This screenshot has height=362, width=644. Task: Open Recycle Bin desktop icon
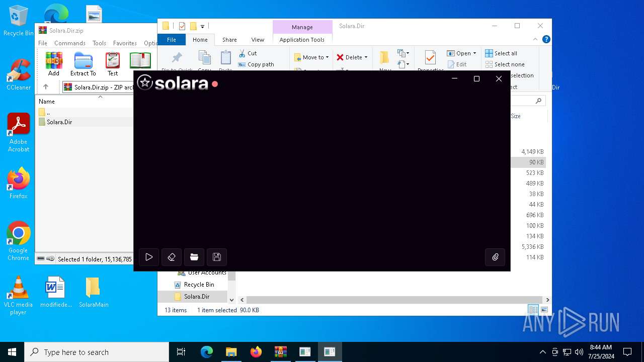click(x=19, y=21)
